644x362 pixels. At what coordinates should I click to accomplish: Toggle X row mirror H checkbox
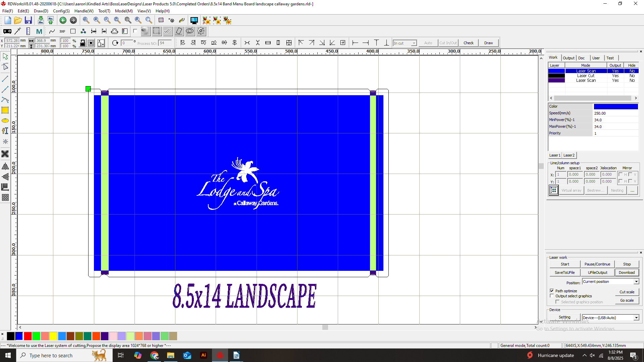[621, 174]
